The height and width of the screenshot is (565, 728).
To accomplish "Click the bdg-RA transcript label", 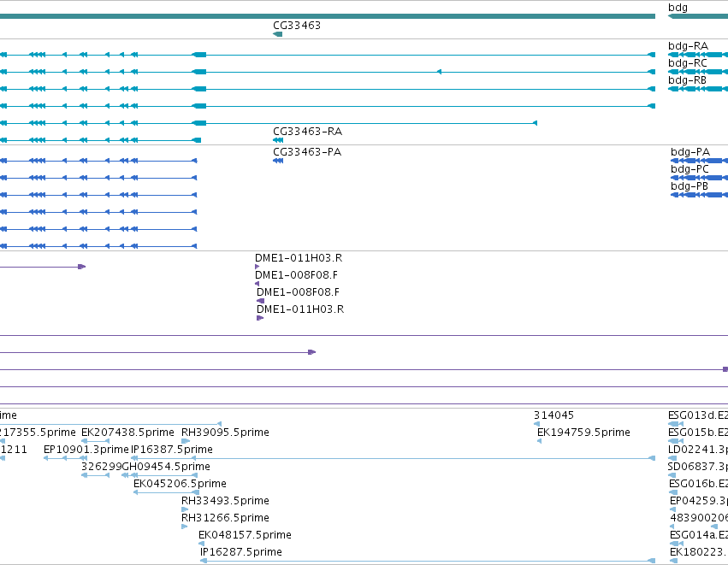I will [x=688, y=46].
